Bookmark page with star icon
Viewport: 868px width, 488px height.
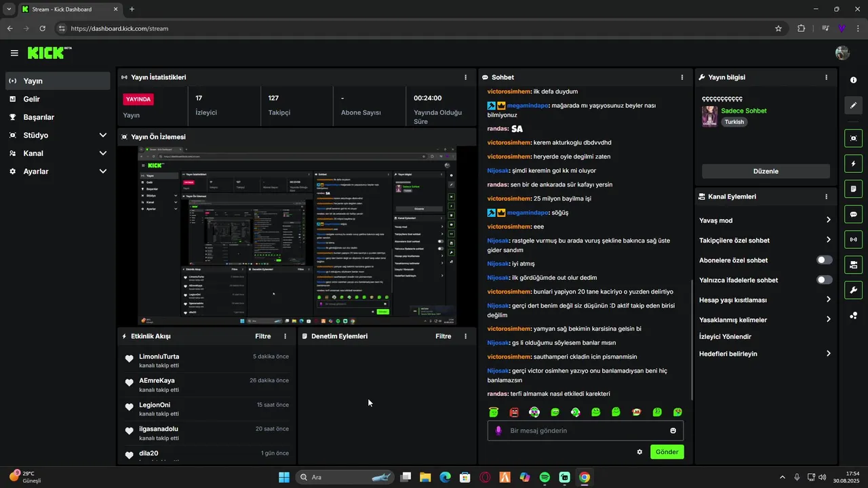(778, 28)
